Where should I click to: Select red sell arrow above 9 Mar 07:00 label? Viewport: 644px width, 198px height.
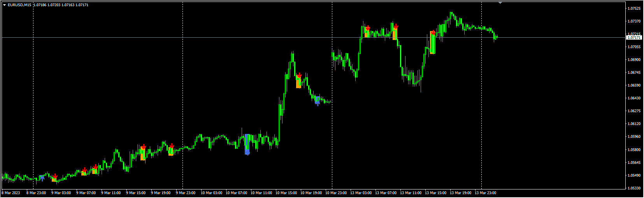point(84,170)
